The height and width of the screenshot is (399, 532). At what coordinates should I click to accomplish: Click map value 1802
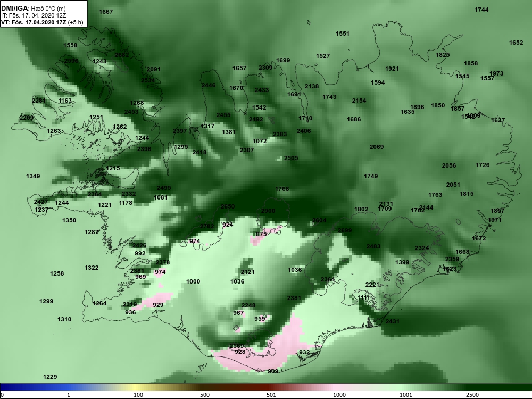(x=361, y=209)
